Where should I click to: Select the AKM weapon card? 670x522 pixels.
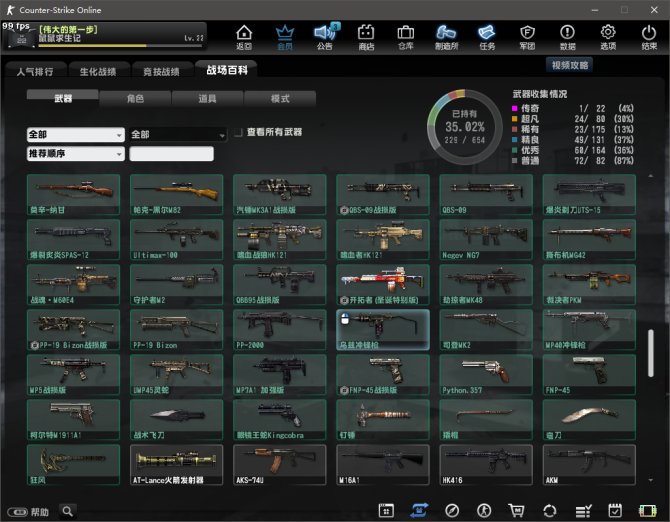click(x=589, y=465)
